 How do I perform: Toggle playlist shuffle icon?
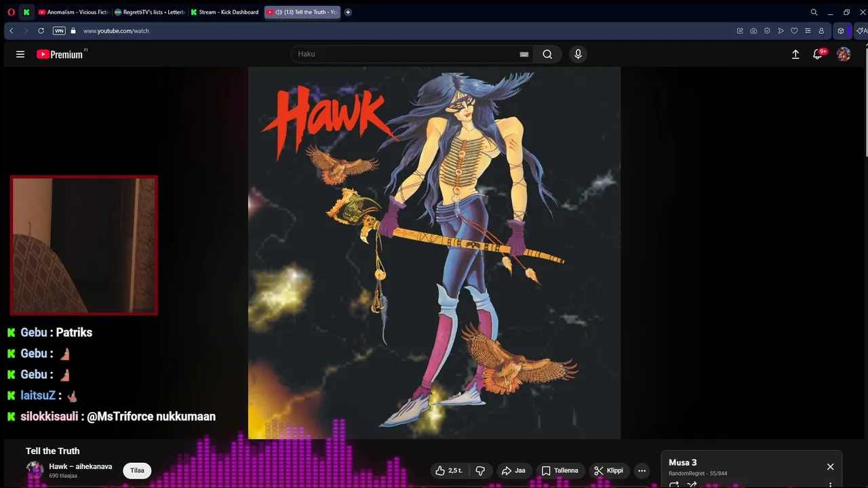692,484
